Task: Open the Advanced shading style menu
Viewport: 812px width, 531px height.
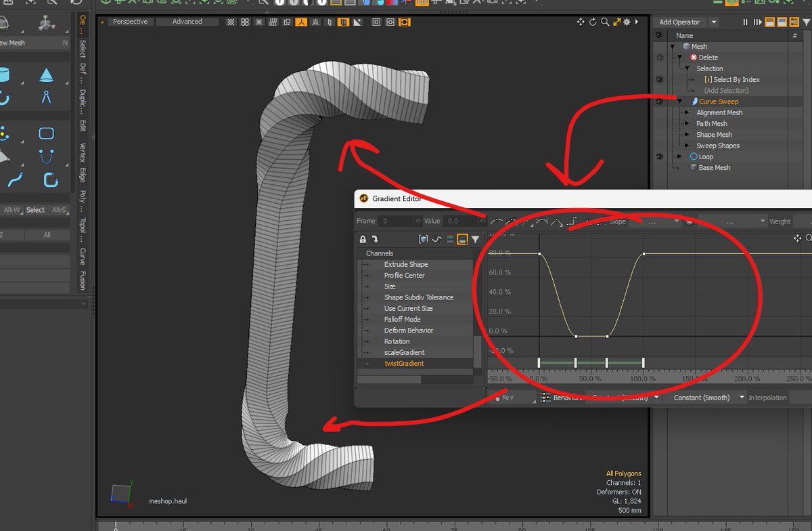Action: click(187, 22)
